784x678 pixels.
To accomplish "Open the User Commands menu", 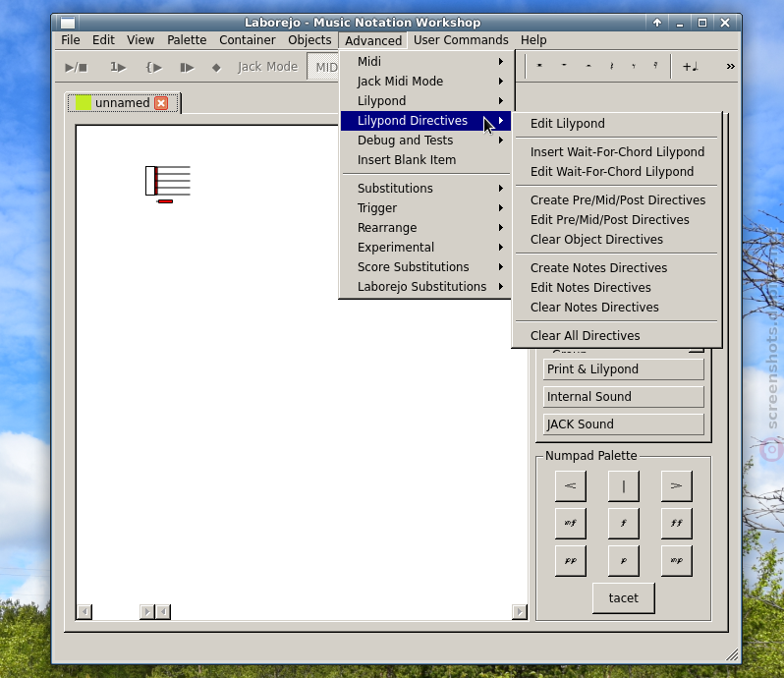I will pos(461,40).
